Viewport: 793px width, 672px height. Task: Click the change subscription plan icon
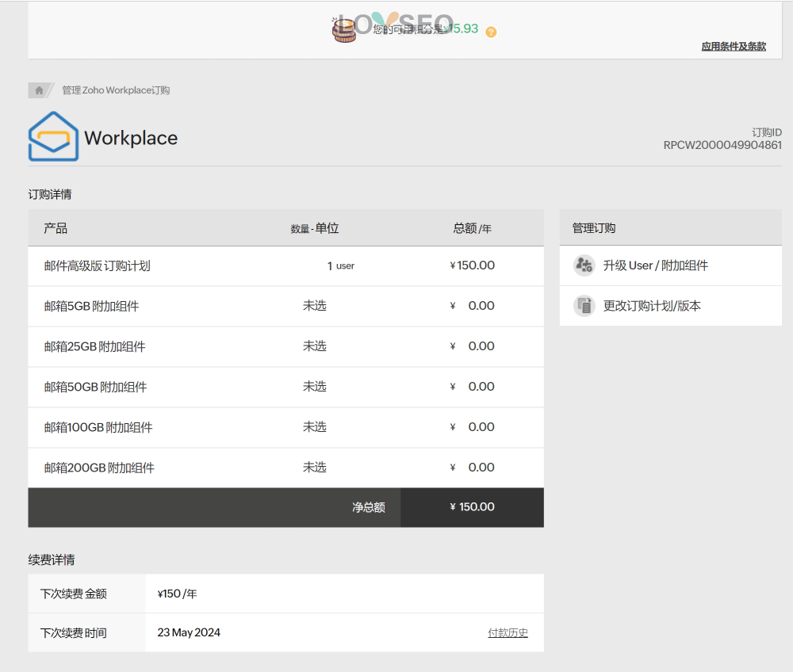tap(584, 306)
